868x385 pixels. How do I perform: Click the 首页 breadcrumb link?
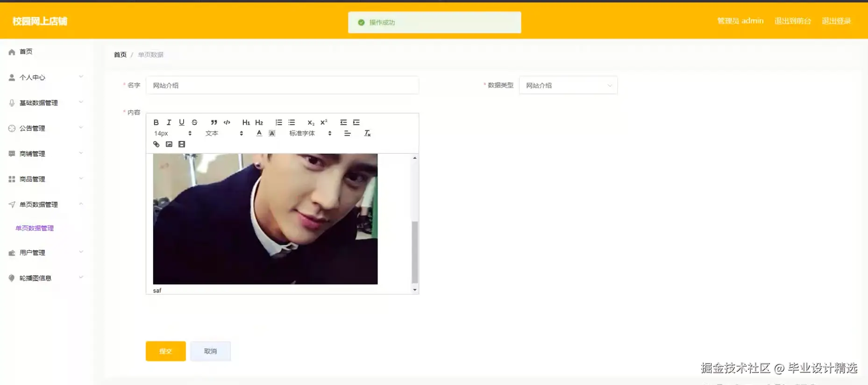point(120,55)
